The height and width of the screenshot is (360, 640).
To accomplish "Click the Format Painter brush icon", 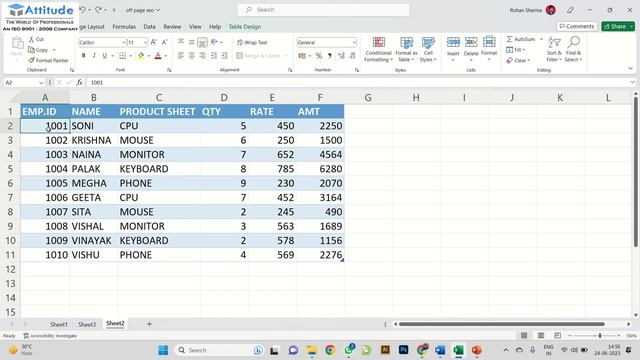I will (31, 60).
